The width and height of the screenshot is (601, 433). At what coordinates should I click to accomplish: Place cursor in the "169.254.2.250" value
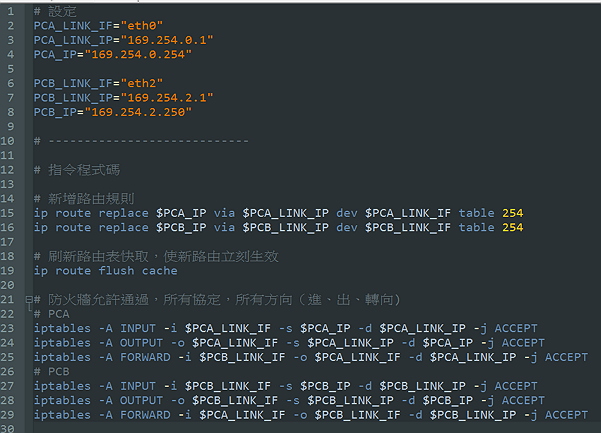138,112
